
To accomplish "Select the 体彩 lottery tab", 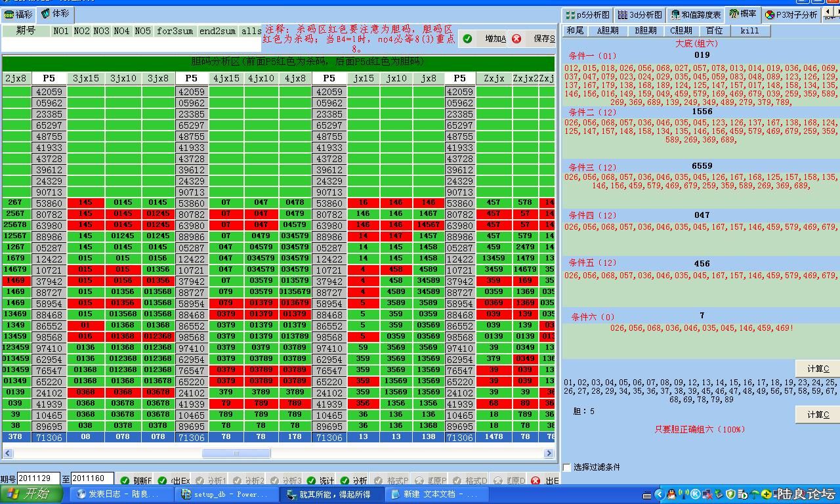I will coord(55,14).
